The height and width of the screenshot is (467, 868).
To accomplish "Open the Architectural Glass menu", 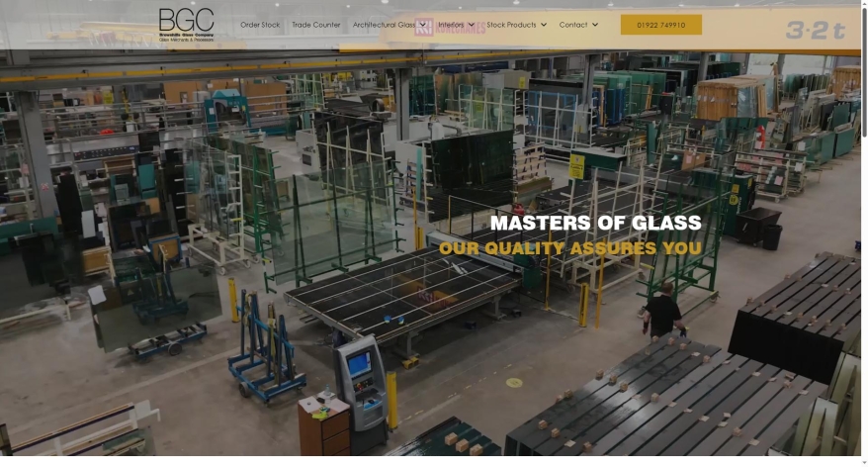I will pyautogui.click(x=384, y=25).
